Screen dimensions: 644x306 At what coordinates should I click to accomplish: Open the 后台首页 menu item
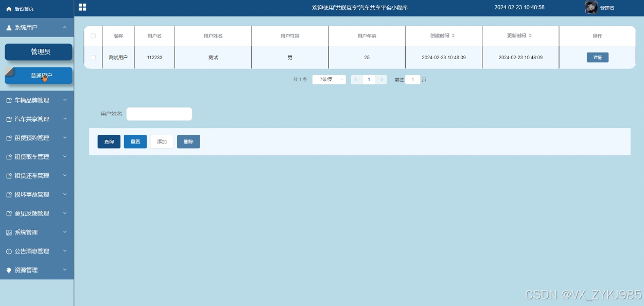click(x=37, y=9)
